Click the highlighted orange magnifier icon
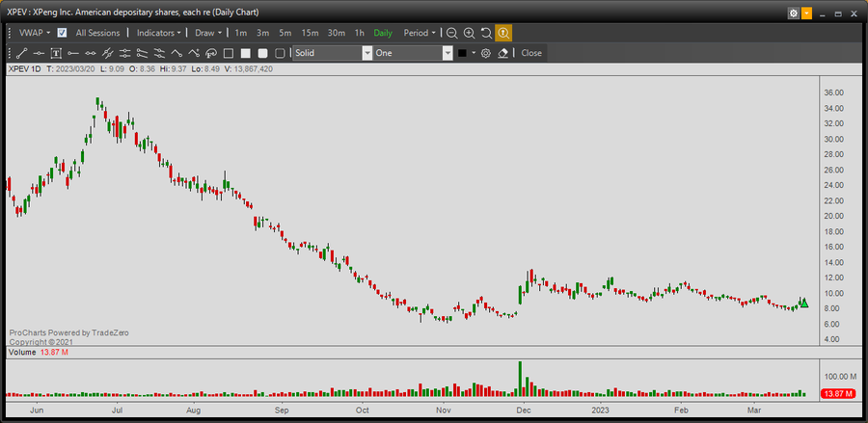The width and height of the screenshot is (868, 423). click(x=503, y=33)
